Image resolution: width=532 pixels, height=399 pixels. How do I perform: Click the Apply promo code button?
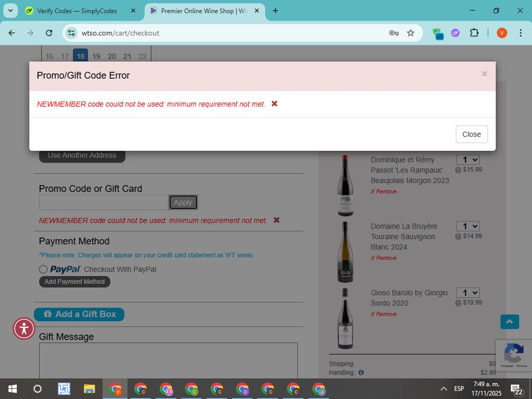pyautogui.click(x=183, y=203)
